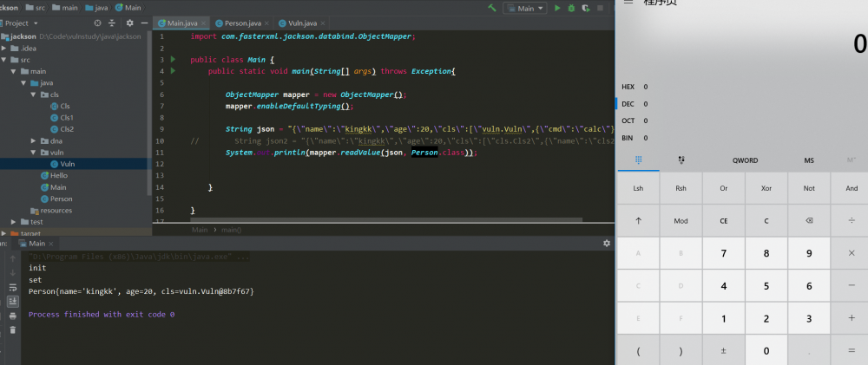Screen dimensions: 868x365
Task: Toggle soft-wrap in console output
Action: point(13,287)
